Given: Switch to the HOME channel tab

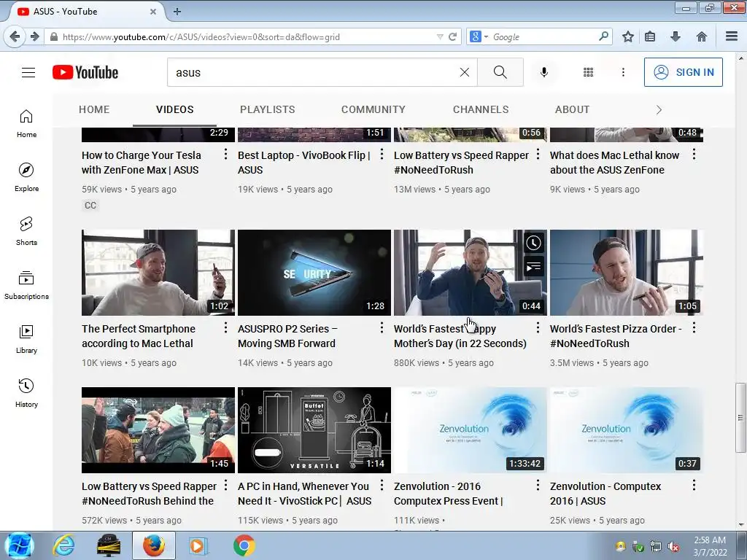Looking at the screenshot, I should [94, 109].
